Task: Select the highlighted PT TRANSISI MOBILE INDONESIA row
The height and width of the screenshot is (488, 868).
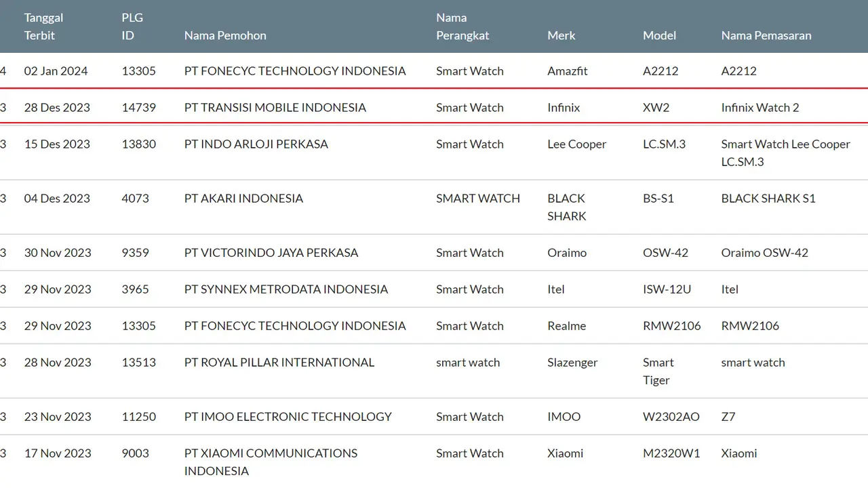Action: (274, 107)
